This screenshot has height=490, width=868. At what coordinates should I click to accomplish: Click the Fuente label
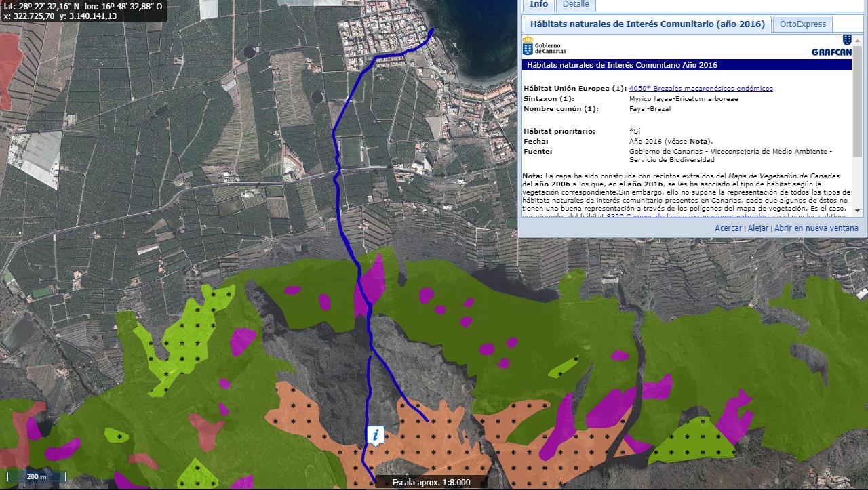538,151
